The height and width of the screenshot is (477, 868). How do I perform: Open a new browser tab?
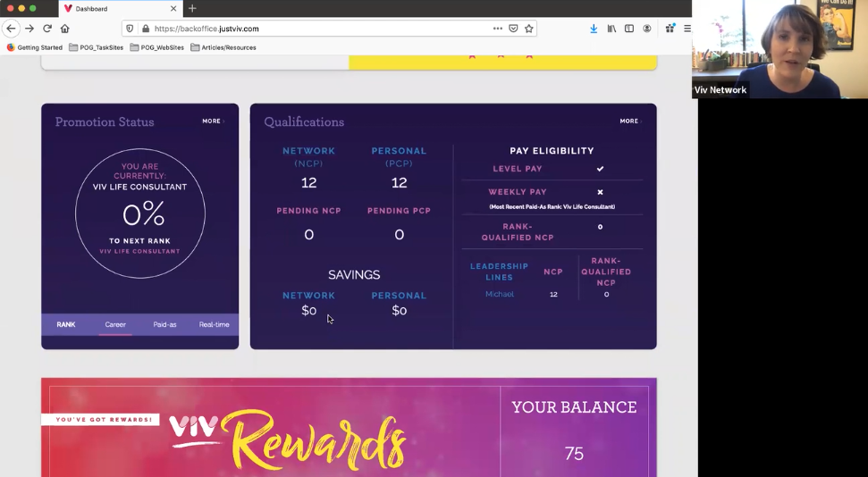pos(192,8)
